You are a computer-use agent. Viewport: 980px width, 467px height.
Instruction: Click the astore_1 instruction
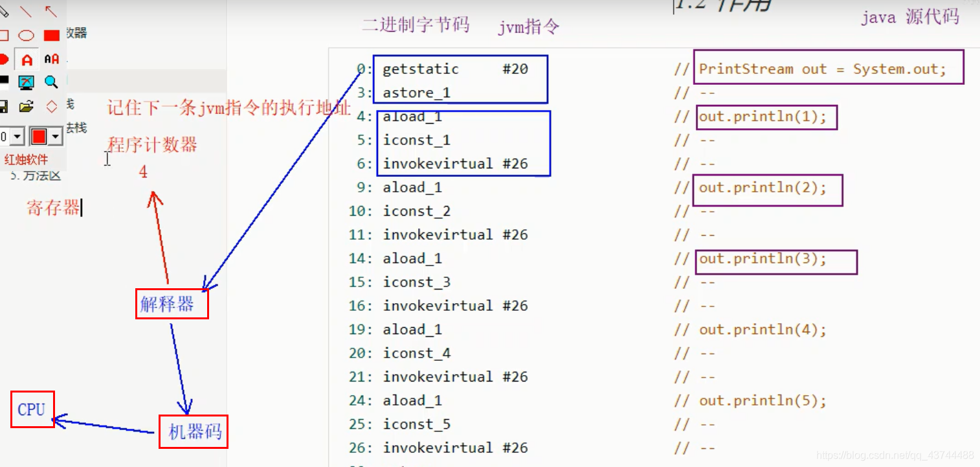click(416, 93)
